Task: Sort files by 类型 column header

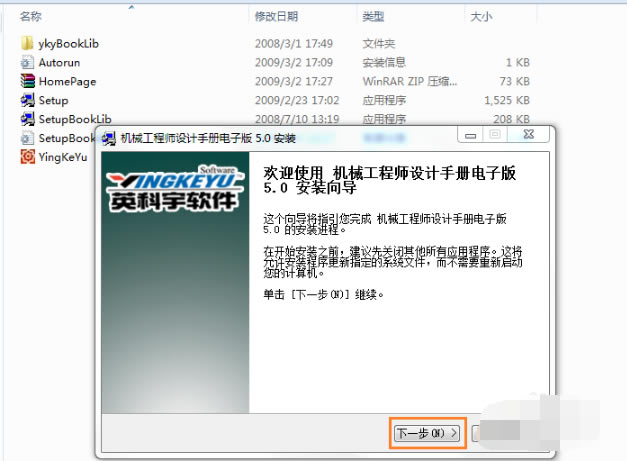Action: point(373,16)
